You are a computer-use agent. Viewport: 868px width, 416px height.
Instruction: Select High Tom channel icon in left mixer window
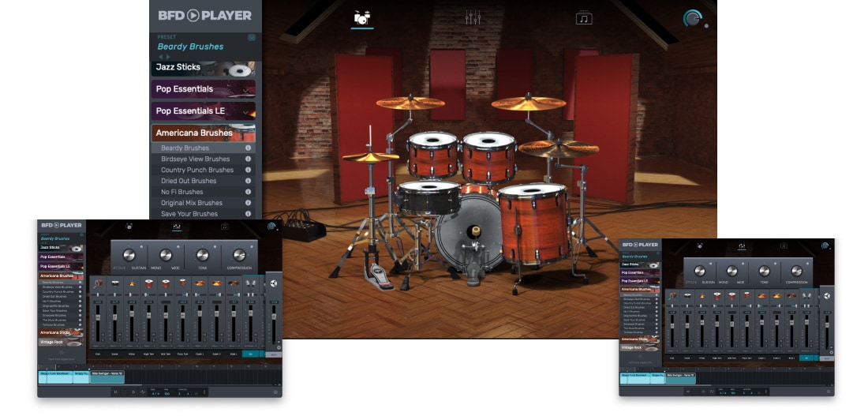(x=149, y=283)
